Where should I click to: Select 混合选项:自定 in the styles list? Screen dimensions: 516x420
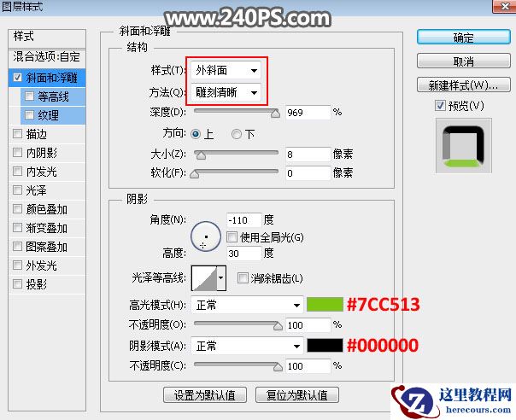coord(47,56)
